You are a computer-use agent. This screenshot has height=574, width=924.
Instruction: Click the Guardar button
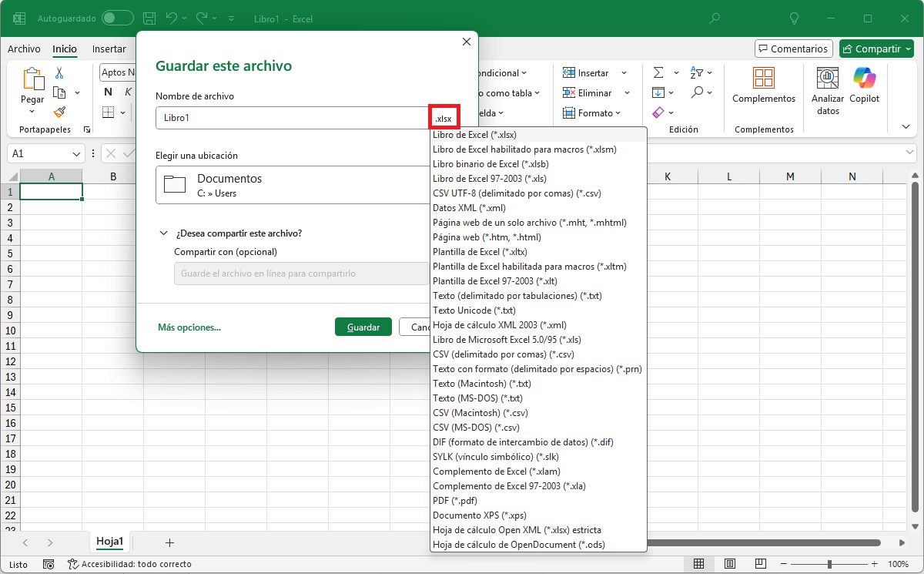[363, 327]
